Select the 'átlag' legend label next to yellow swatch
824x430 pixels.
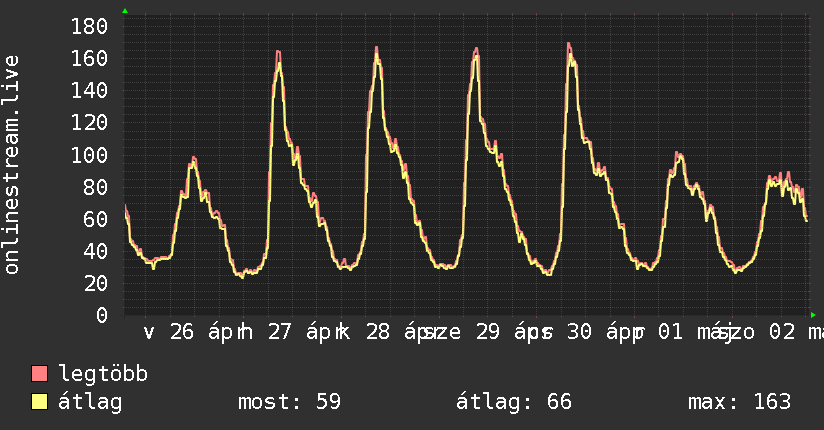point(90,402)
